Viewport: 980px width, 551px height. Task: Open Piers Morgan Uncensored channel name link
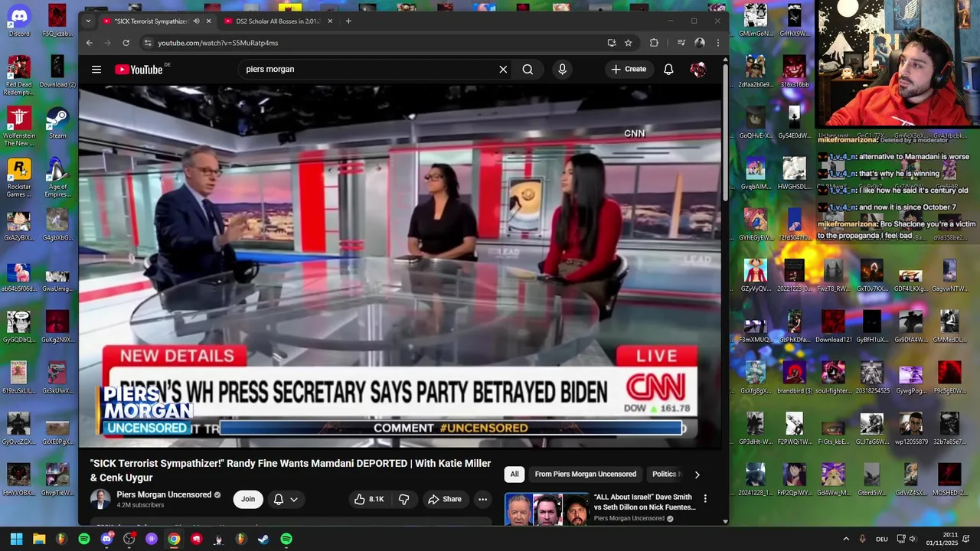tap(164, 494)
